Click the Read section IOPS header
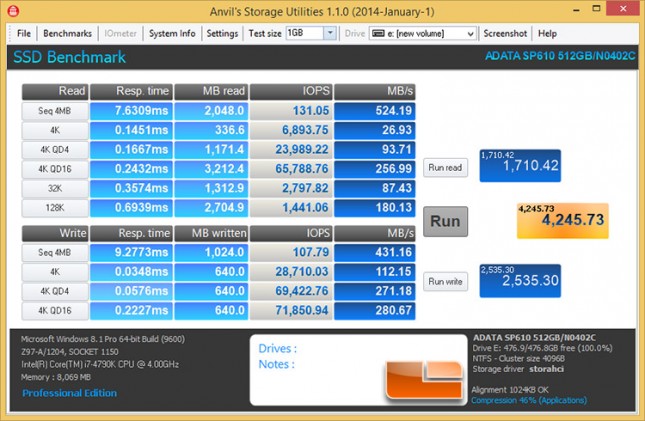 (290, 92)
